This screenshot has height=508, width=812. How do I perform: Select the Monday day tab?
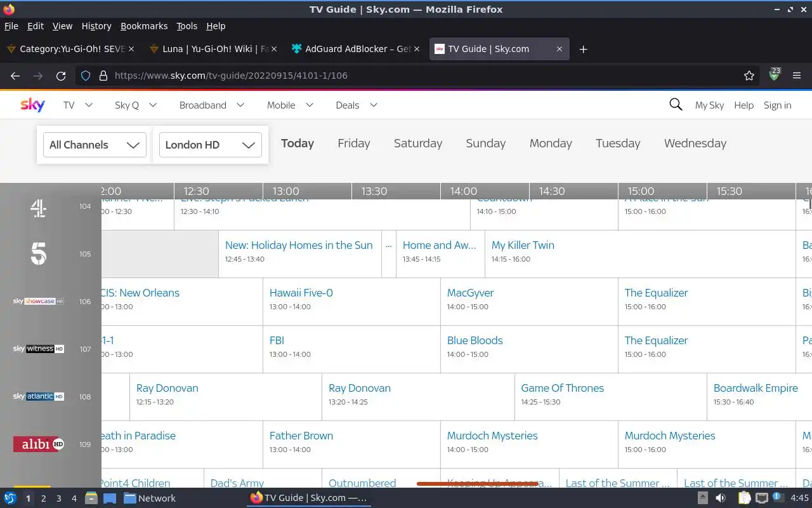click(x=551, y=144)
